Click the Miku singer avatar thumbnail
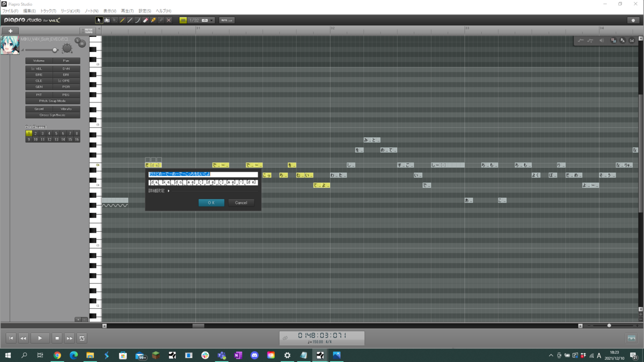644x362 pixels. (10, 46)
